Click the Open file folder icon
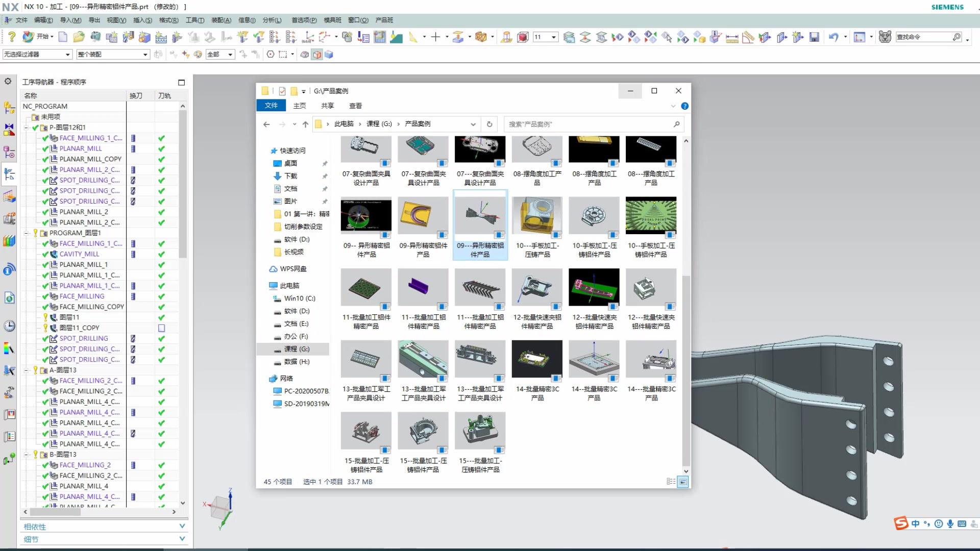The image size is (980, 551). (79, 37)
